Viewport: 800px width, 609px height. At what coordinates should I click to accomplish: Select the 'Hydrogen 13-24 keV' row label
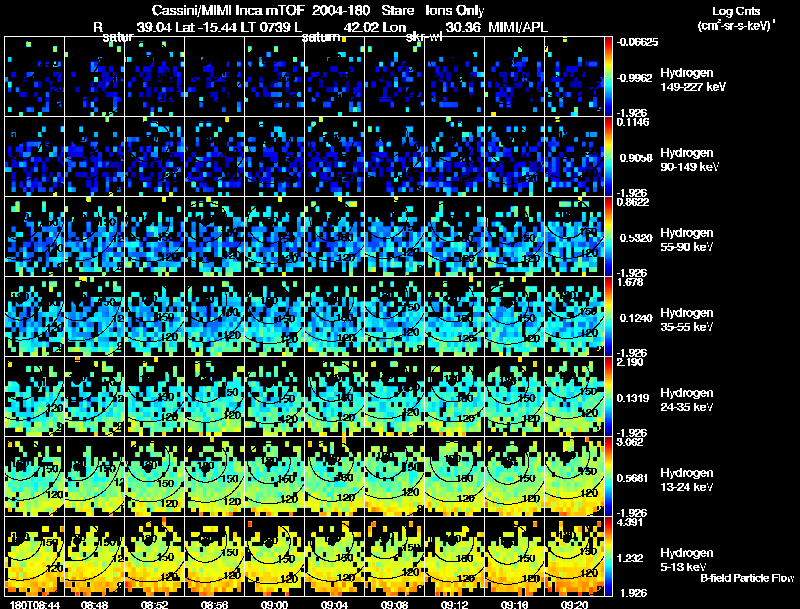(x=687, y=480)
